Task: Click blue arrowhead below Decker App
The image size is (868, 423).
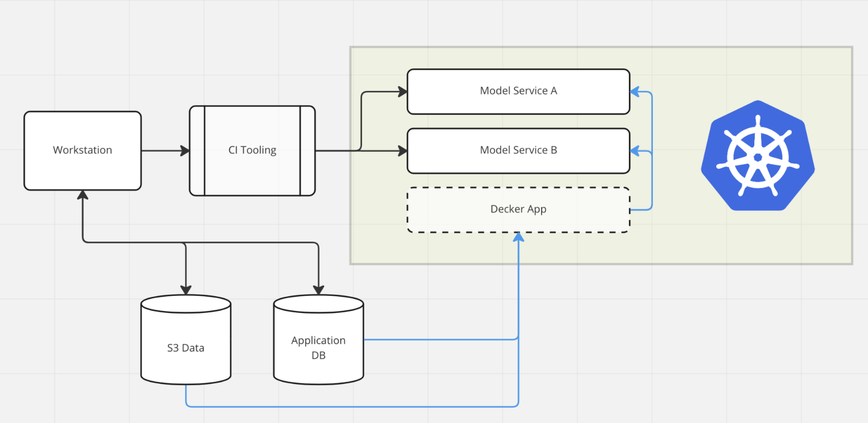Action: (518, 237)
